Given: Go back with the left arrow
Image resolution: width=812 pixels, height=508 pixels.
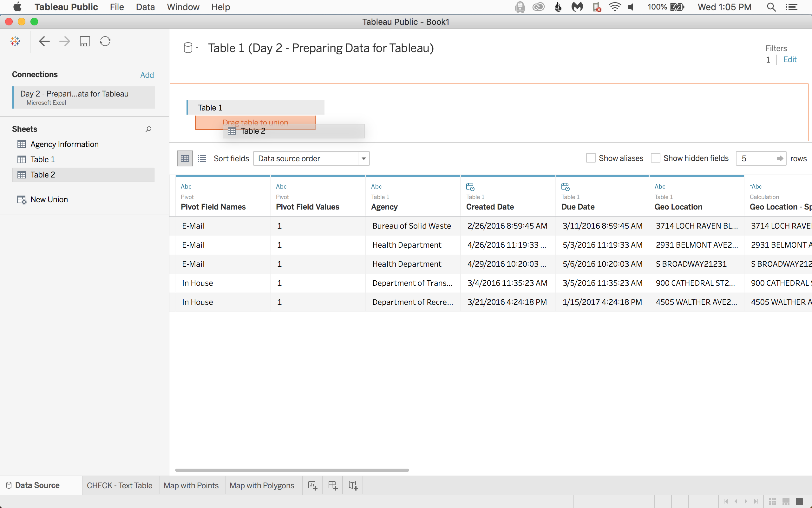Looking at the screenshot, I should click(x=44, y=41).
